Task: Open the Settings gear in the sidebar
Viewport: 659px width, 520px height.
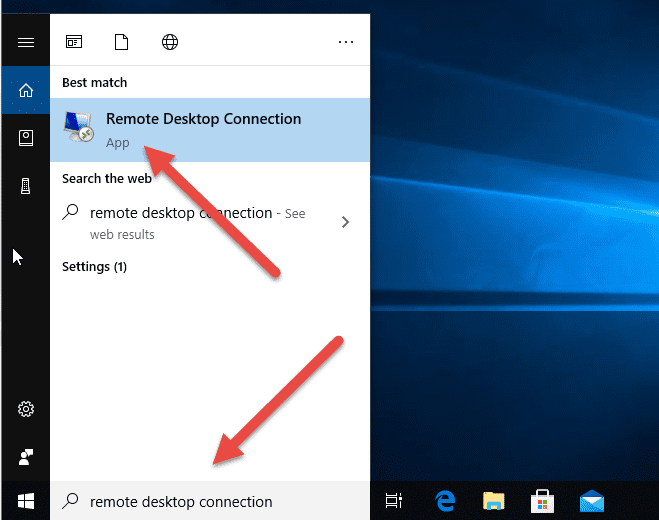Action: 26,409
